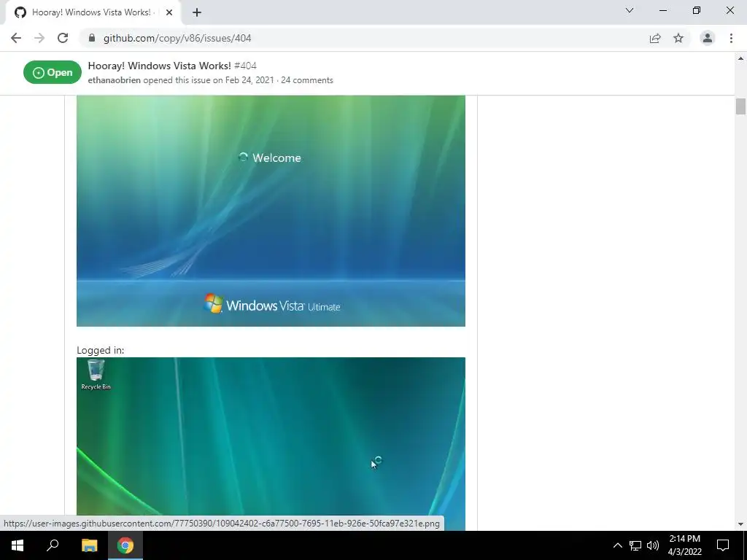
Task: Click the GitHub favicon on the tab
Action: pos(20,12)
